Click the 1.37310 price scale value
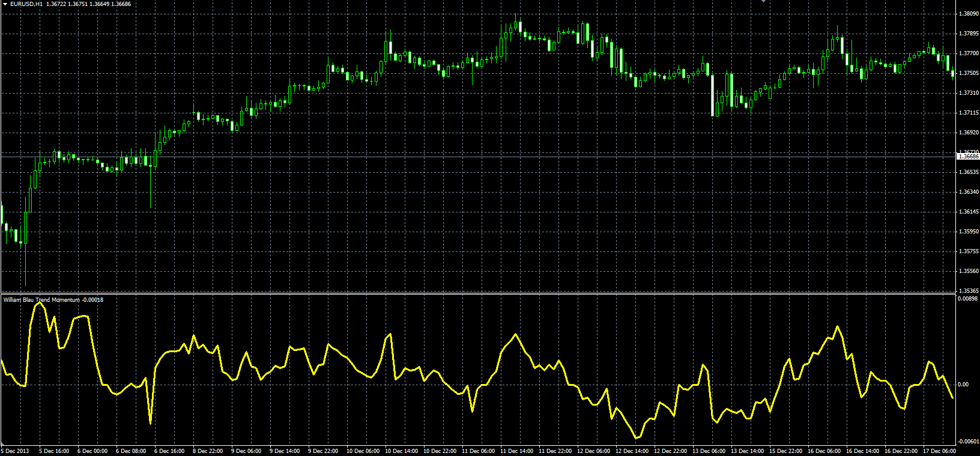This screenshot has height=456, width=980. 969,93
